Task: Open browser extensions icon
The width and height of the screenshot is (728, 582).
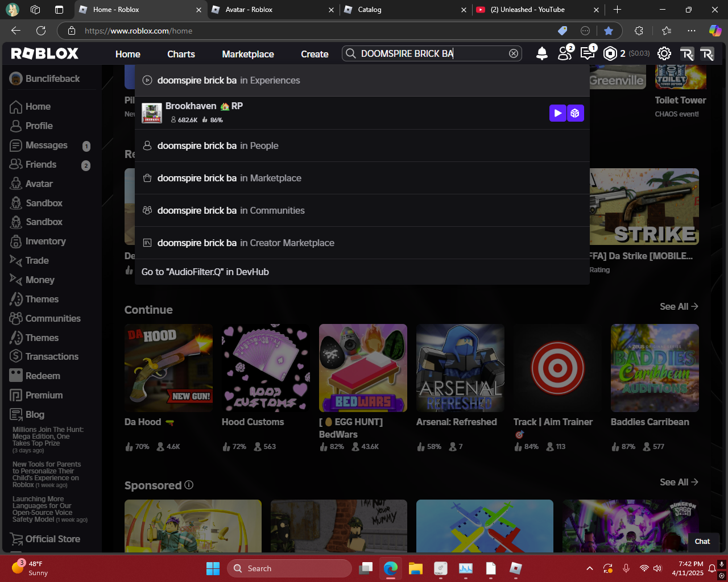Action: tap(639, 31)
